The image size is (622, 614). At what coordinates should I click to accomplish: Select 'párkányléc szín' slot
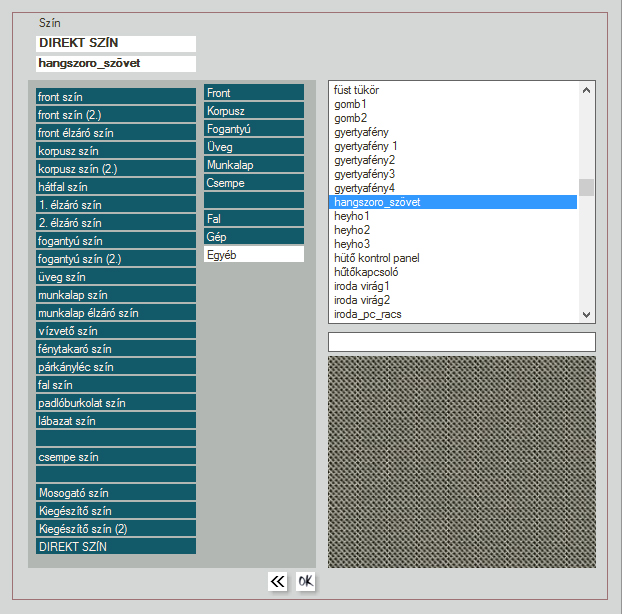(116, 366)
